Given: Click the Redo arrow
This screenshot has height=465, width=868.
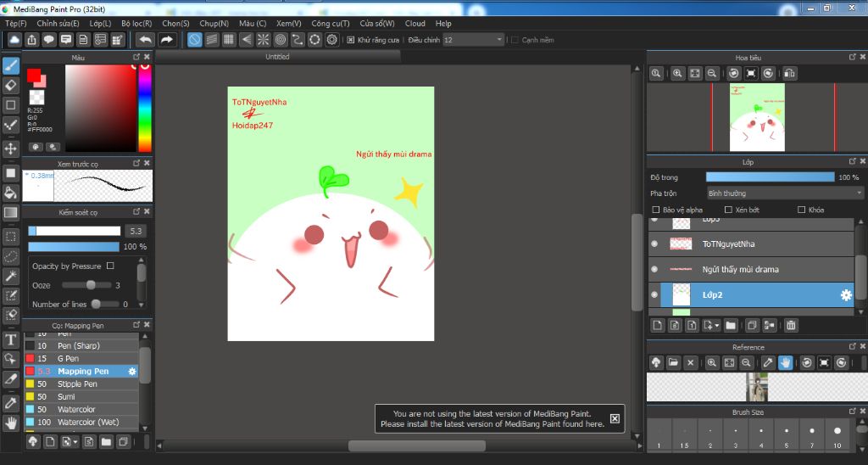Looking at the screenshot, I should (x=167, y=40).
